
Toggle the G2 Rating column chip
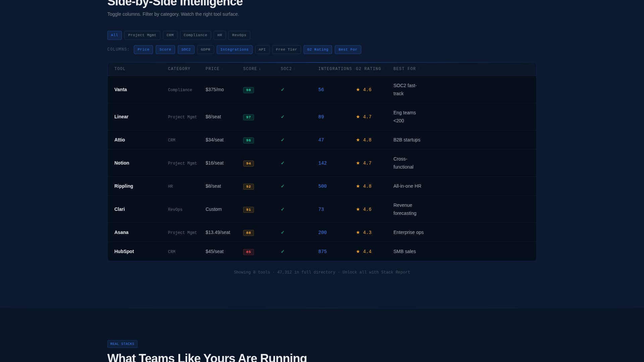pyautogui.click(x=318, y=50)
